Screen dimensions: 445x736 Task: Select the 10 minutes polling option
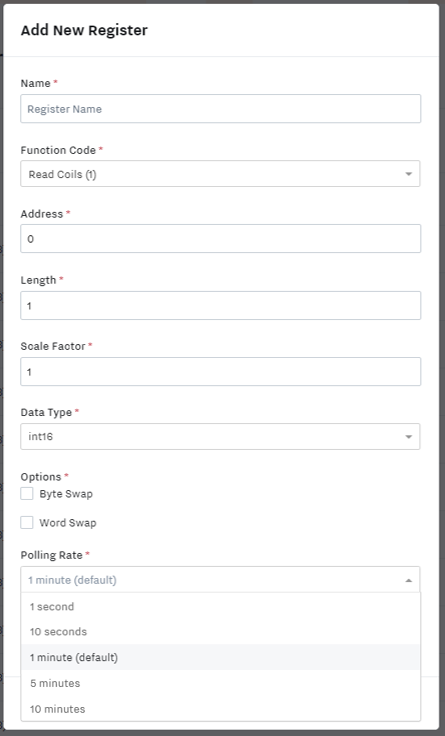[x=221, y=709]
